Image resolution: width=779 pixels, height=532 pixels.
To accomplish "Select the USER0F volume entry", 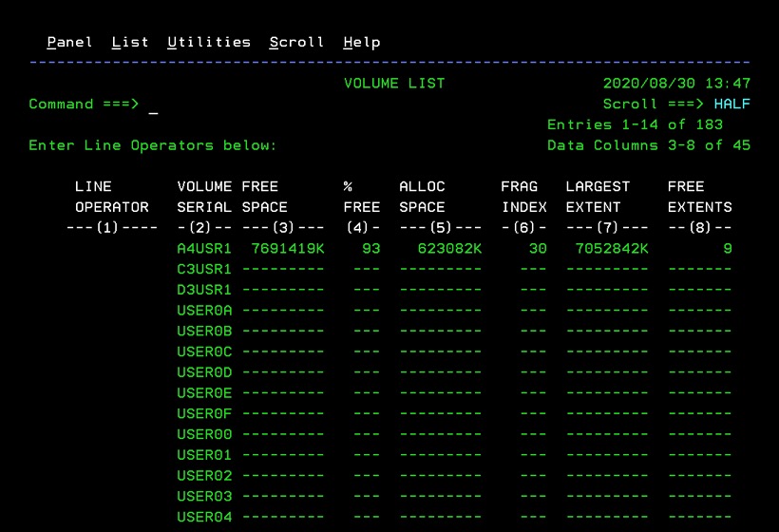I will tap(204, 414).
